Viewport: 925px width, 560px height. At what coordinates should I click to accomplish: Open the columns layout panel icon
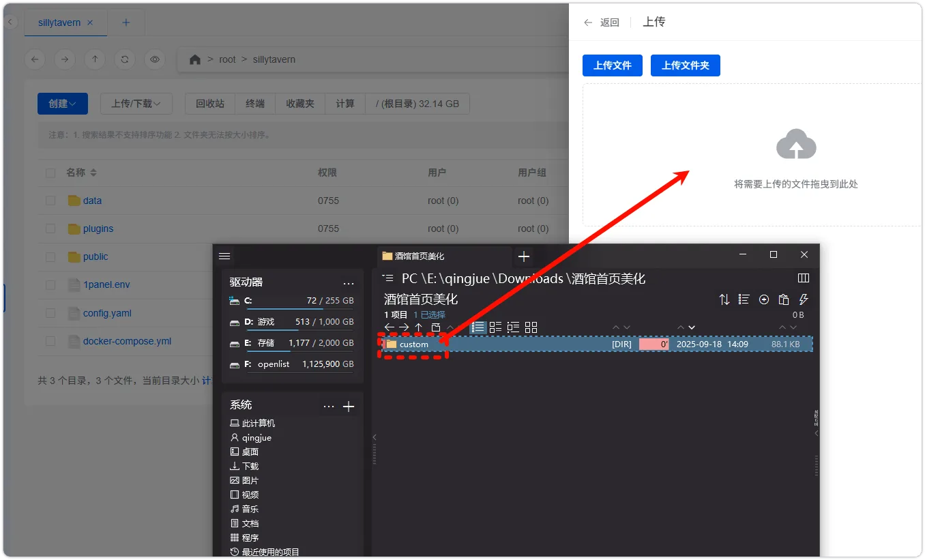point(804,278)
